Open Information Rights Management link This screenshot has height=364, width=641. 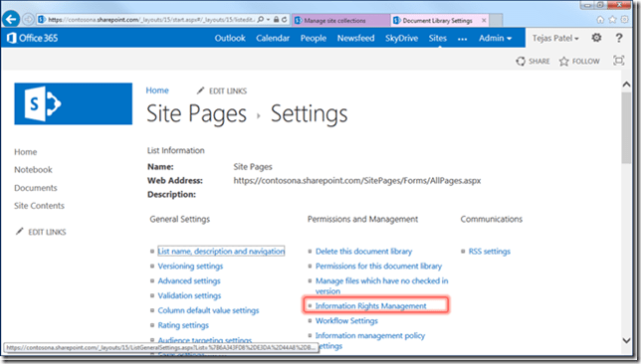click(370, 305)
